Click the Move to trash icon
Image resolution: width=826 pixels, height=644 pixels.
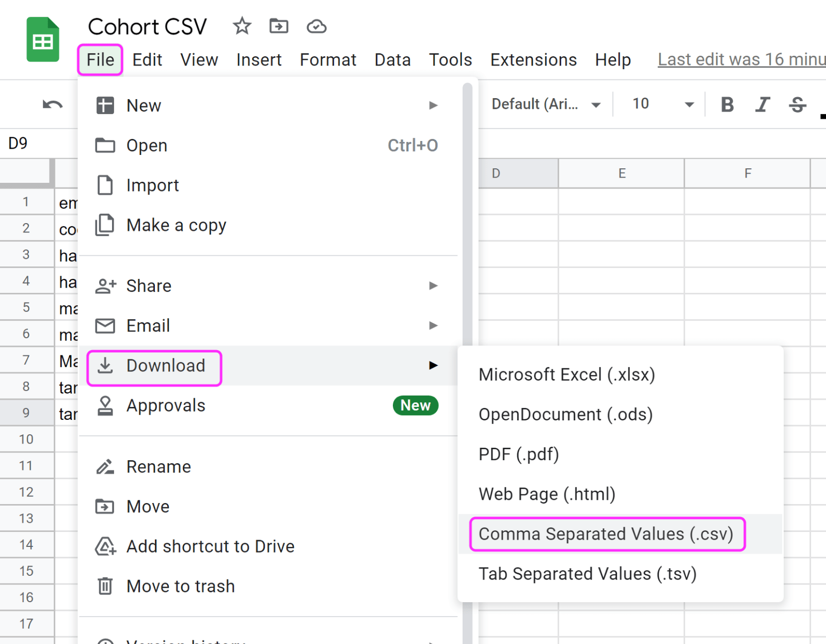[105, 586]
